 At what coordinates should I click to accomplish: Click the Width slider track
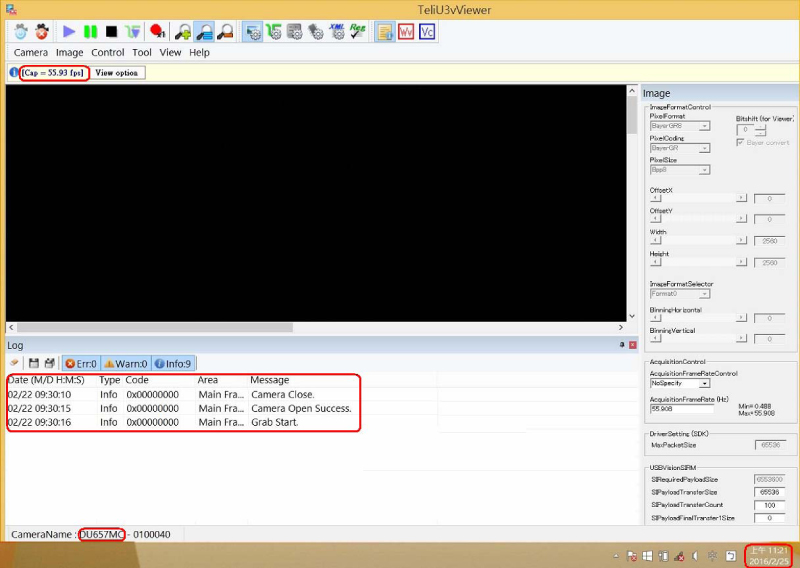tap(696, 240)
